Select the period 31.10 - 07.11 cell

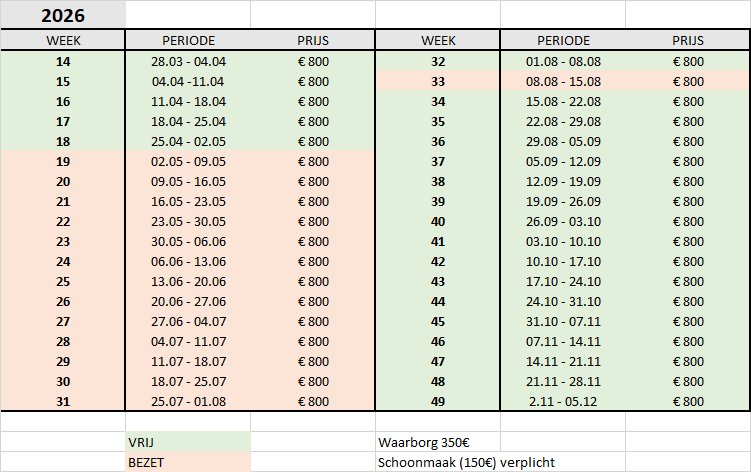click(563, 321)
